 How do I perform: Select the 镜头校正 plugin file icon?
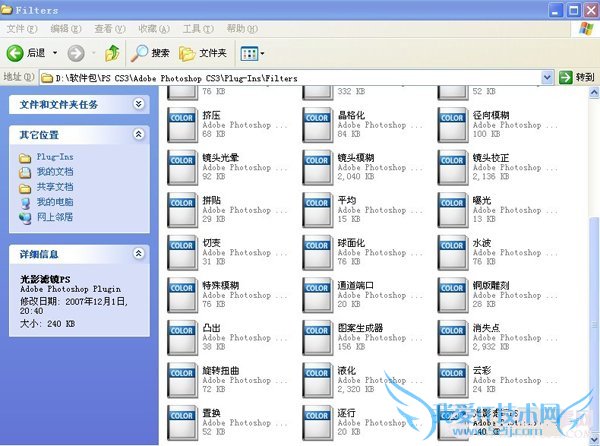452,168
